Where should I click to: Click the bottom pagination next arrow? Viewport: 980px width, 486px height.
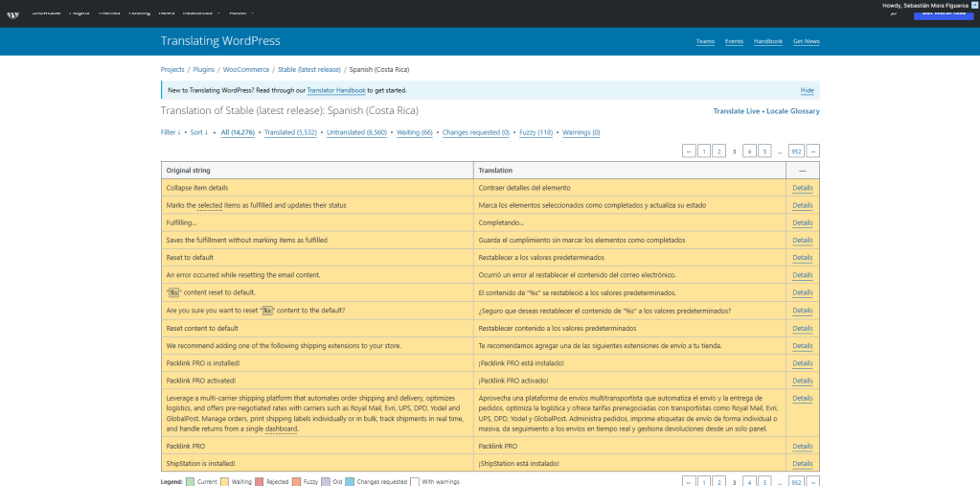813,481
